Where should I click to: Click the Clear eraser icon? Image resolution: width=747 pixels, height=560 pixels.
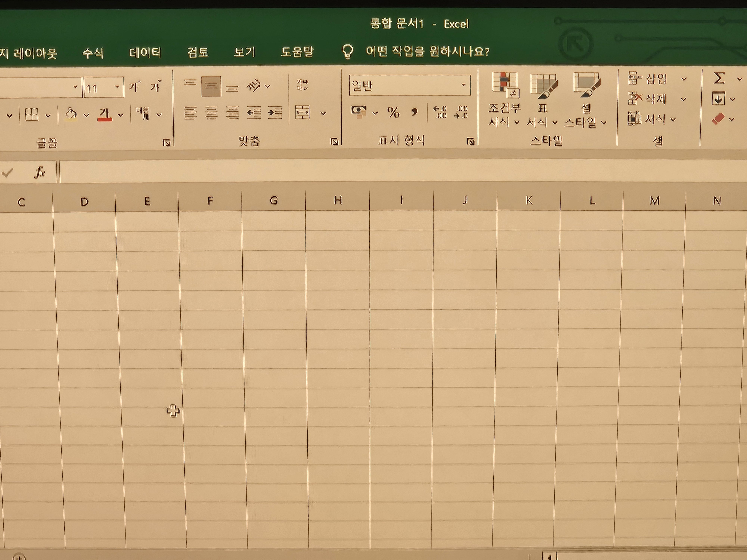(718, 119)
